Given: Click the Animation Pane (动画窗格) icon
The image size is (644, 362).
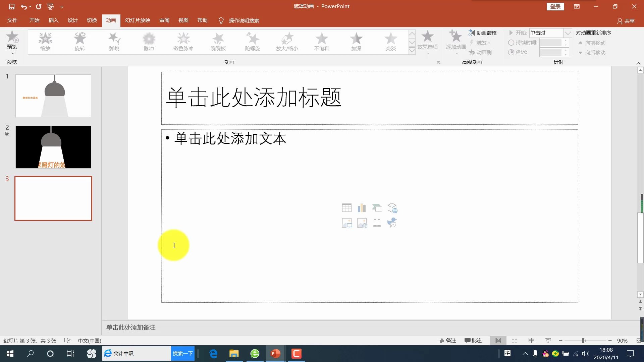Looking at the screenshot, I should tap(472, 33).
